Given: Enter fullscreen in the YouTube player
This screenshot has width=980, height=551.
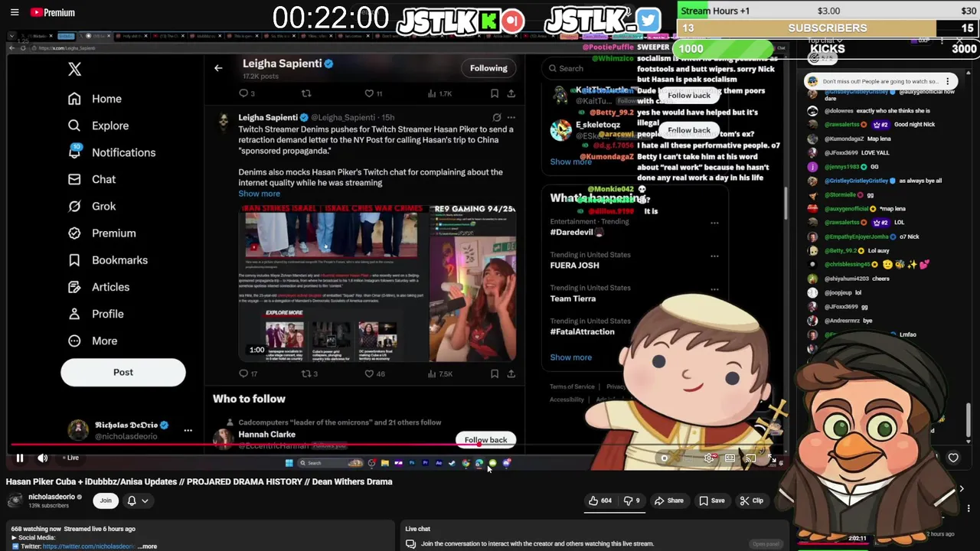Looking at the screenshot, I should [772, 458].
